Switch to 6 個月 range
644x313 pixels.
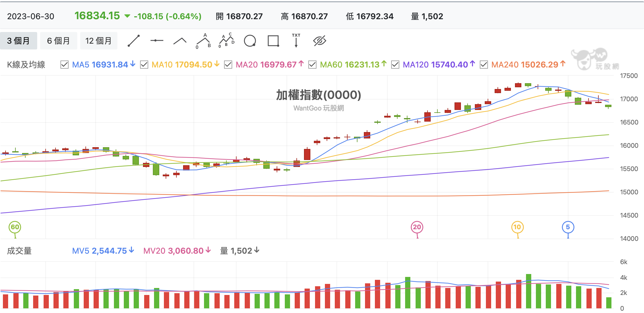tap(58, 41)
